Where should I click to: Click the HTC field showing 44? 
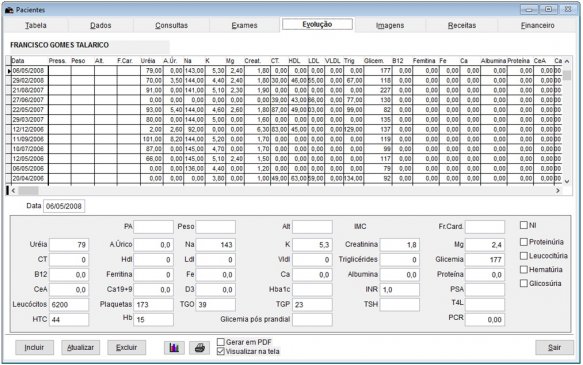click(69, 320)
